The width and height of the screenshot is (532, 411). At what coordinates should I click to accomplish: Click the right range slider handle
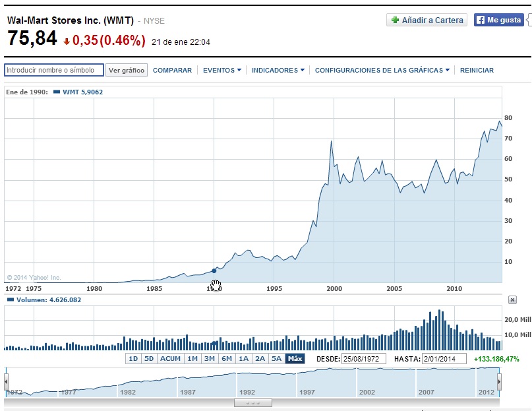pyautogui.click(x=499, y=382)
